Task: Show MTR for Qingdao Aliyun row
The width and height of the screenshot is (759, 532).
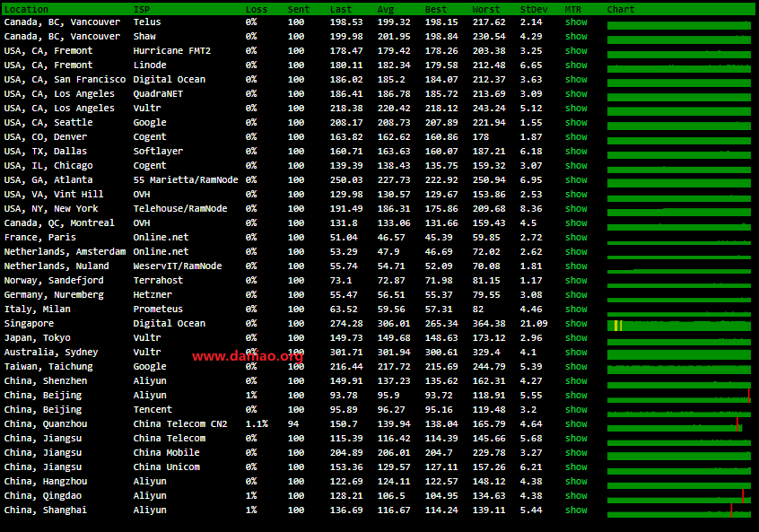Action: (x=576, y=496)
